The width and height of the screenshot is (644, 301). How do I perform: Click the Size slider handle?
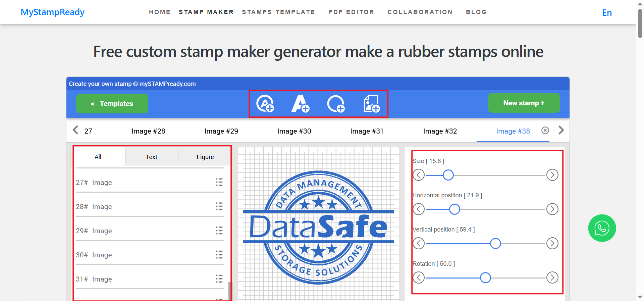click(x=448, y=175)
